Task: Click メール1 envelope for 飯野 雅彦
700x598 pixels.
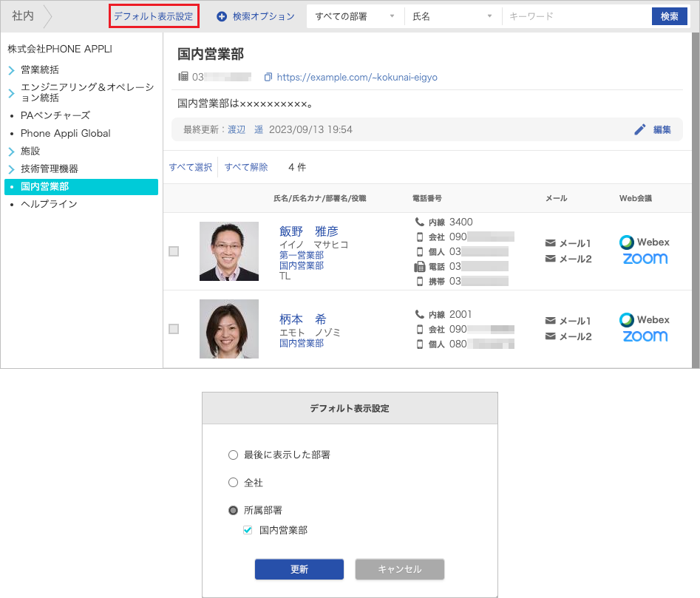Action: coord(550,243)
